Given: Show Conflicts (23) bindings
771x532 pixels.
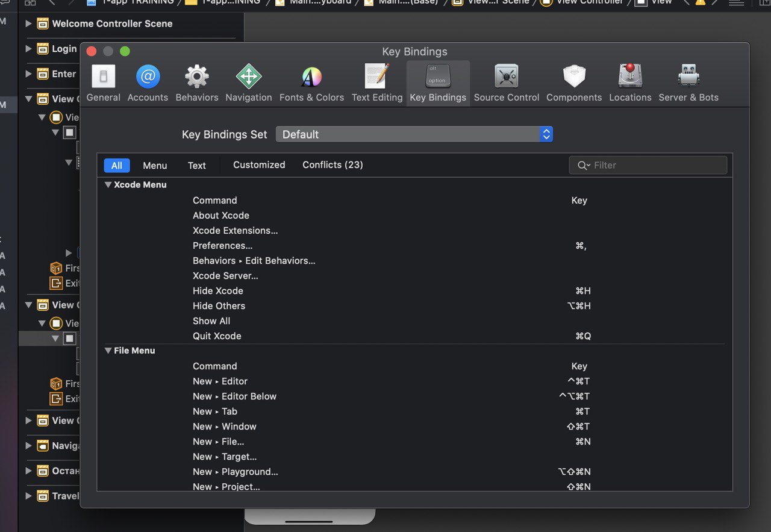Looking at the screenshot, I should pos(332,165).
